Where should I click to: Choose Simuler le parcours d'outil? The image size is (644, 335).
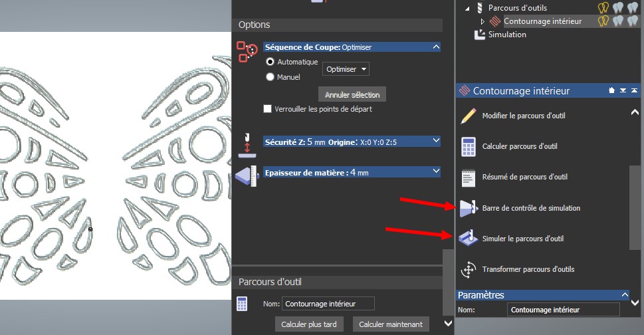point(523,239)
